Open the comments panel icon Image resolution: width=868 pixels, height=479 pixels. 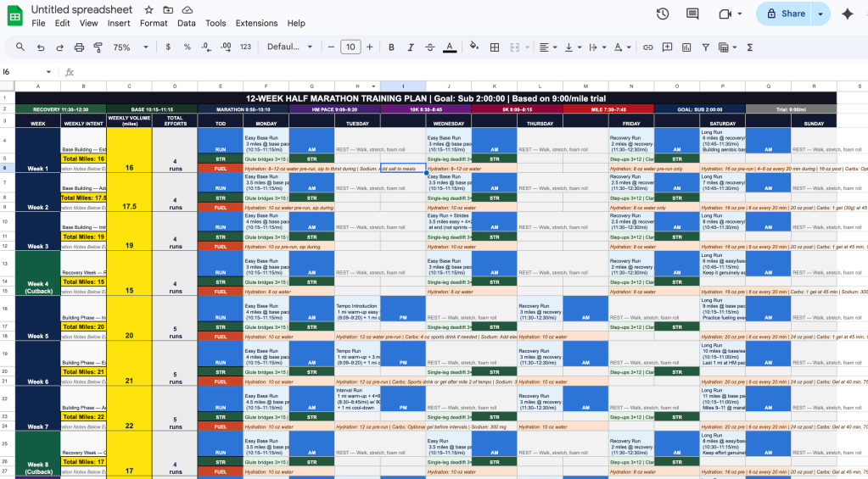click(693, 14)
